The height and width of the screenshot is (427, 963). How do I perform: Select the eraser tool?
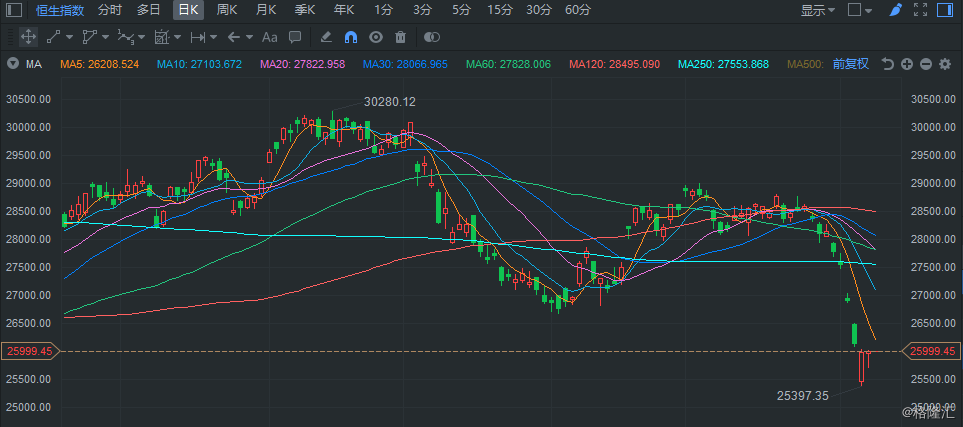[x=326, y=37]
